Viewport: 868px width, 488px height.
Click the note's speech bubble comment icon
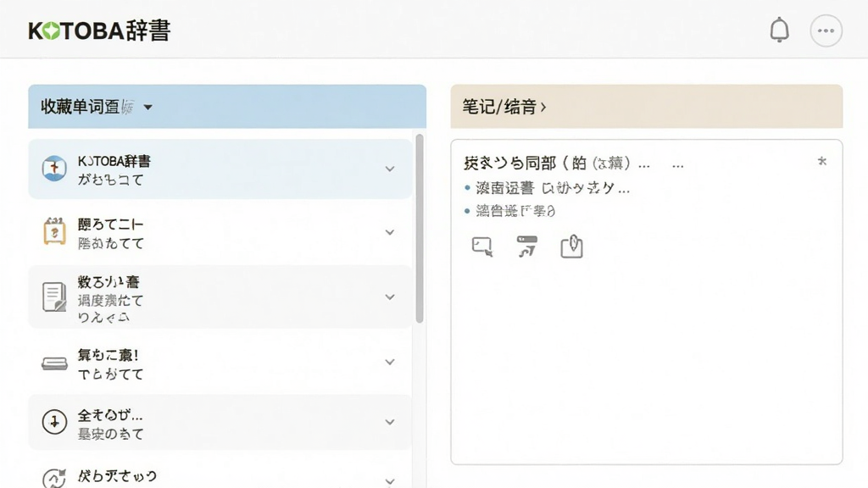482,247
